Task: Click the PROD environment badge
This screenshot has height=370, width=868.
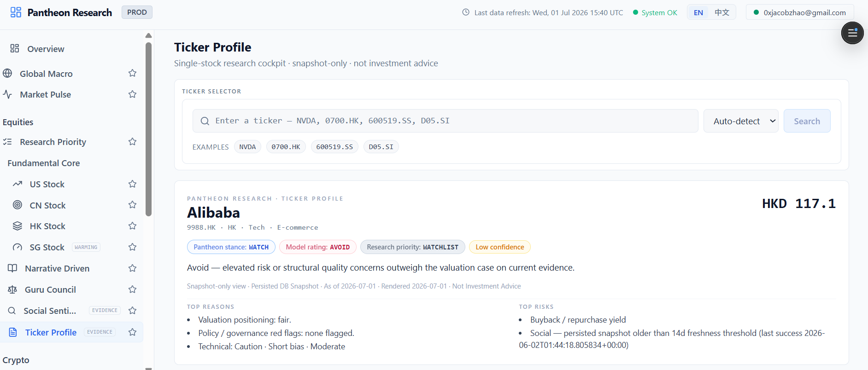Action: [137, 12]
